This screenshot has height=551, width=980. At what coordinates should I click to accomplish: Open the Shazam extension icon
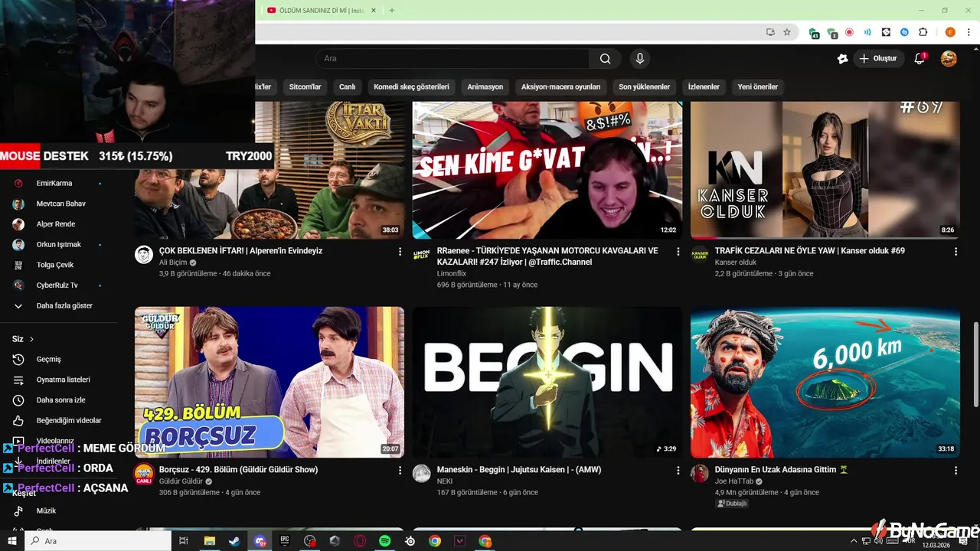[904, 32]
